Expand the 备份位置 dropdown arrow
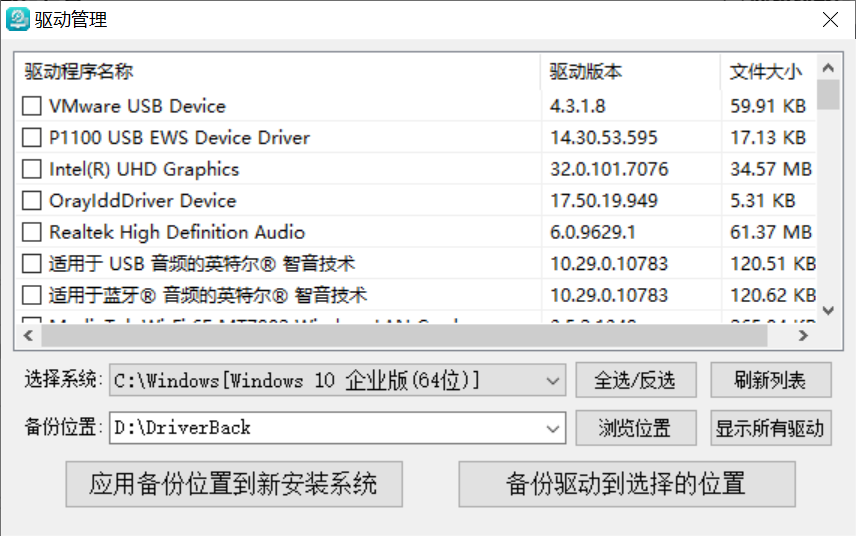 (552, 428)
